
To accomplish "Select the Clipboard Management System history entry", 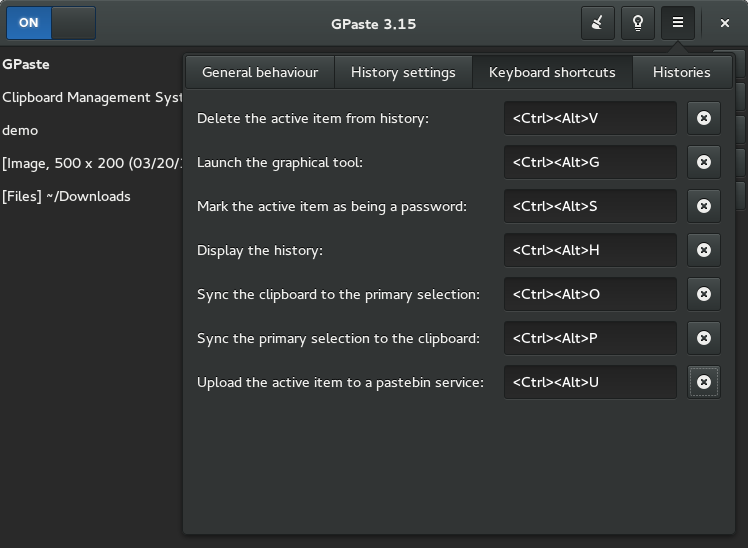I will (x=91, y=97).
